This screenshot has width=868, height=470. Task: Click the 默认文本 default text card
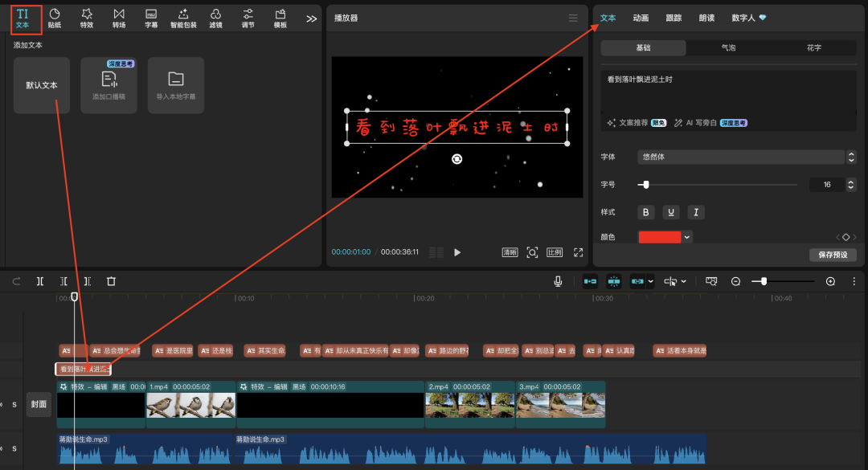click(42, 85)
